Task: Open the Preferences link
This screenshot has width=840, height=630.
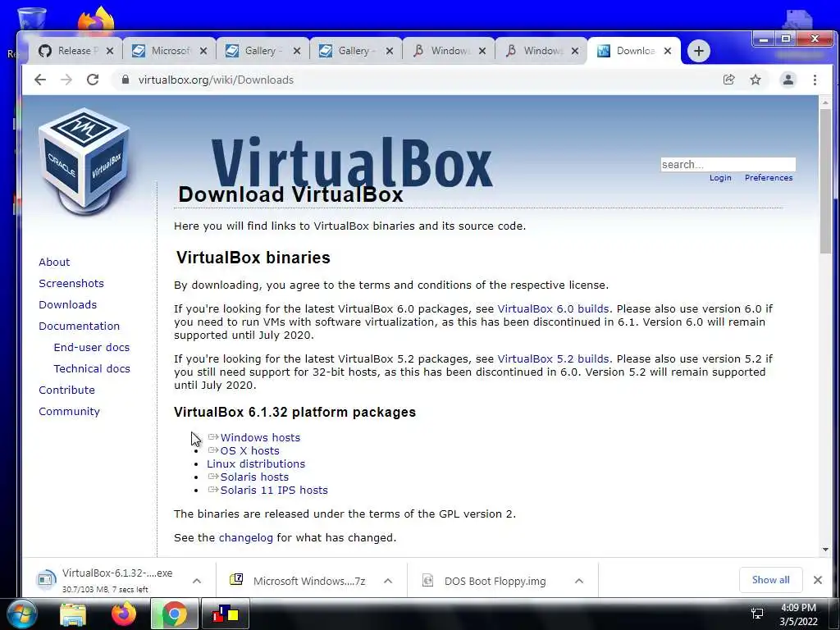Action: point(768,178)
